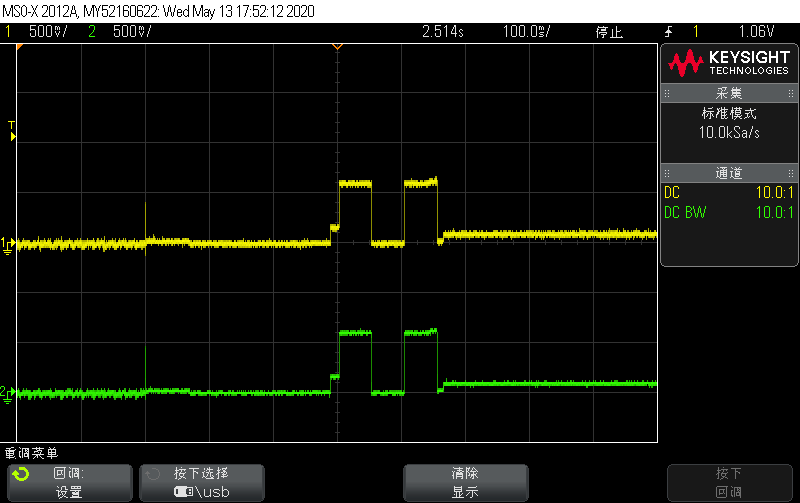The width and height of the screenshot is (800, 503).
Task: Select the 按下选择 \usb softkey
Action: pyautogui.click(x=202, y=483)
